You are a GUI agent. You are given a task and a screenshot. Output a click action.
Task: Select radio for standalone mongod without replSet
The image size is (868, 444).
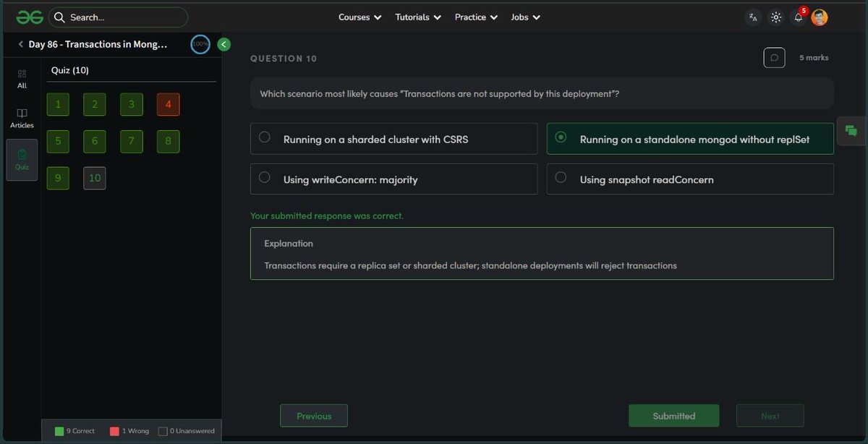[x=561, y=137]
